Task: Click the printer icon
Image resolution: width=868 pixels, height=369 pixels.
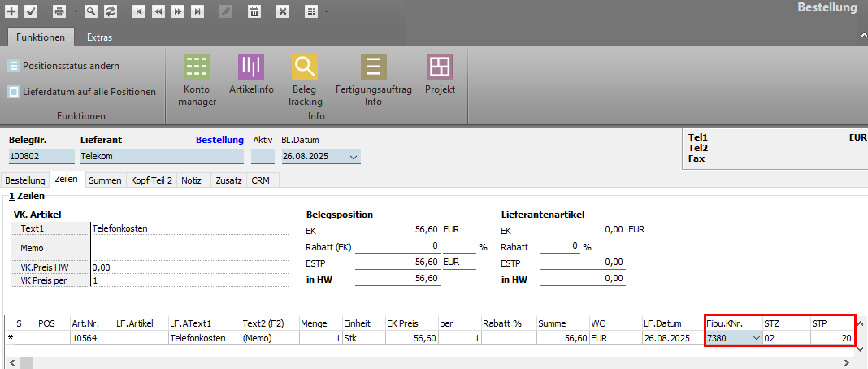Action: click(x=59, y=11)
